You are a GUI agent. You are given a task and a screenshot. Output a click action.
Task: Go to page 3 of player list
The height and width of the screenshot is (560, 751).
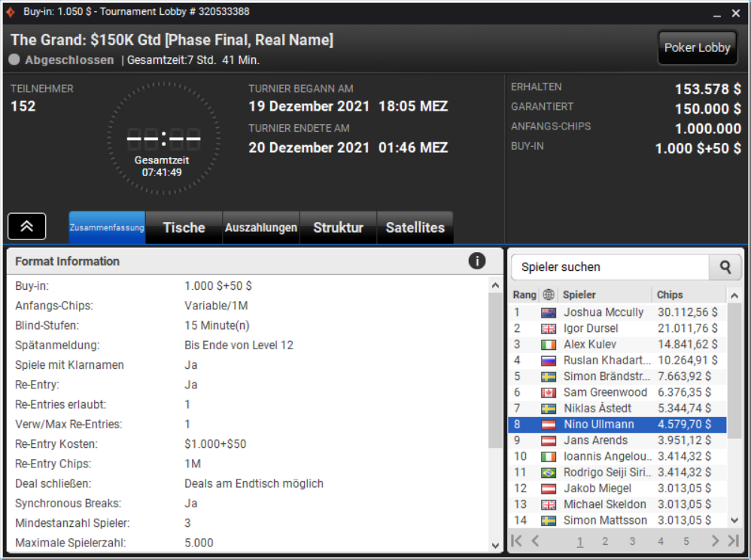pyautogui.click(x=632, y=541)
